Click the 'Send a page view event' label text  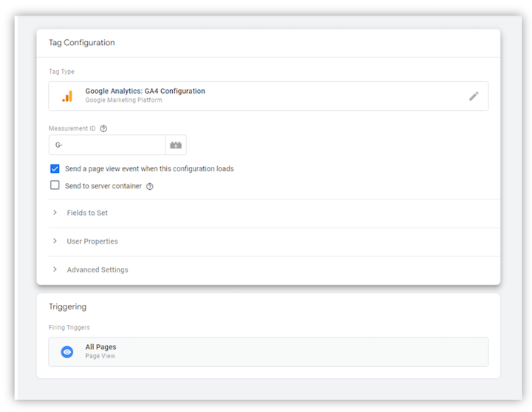click(x=149, y=169)
